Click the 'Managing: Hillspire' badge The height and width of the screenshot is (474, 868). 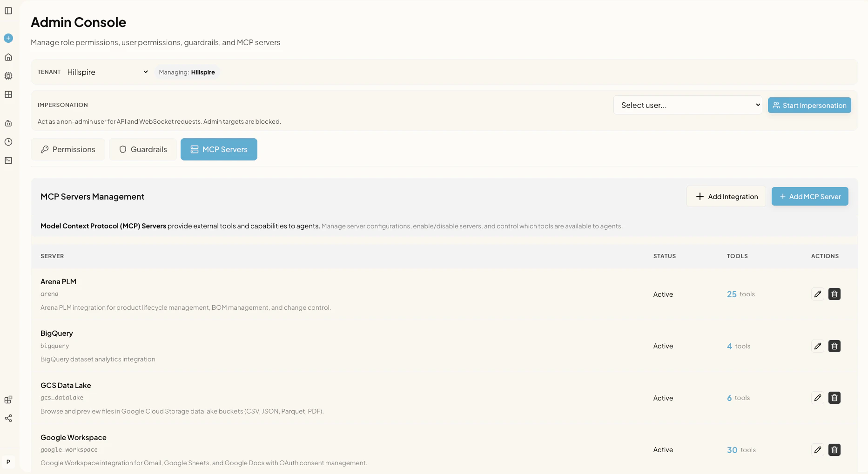click(x=187, y=72)
